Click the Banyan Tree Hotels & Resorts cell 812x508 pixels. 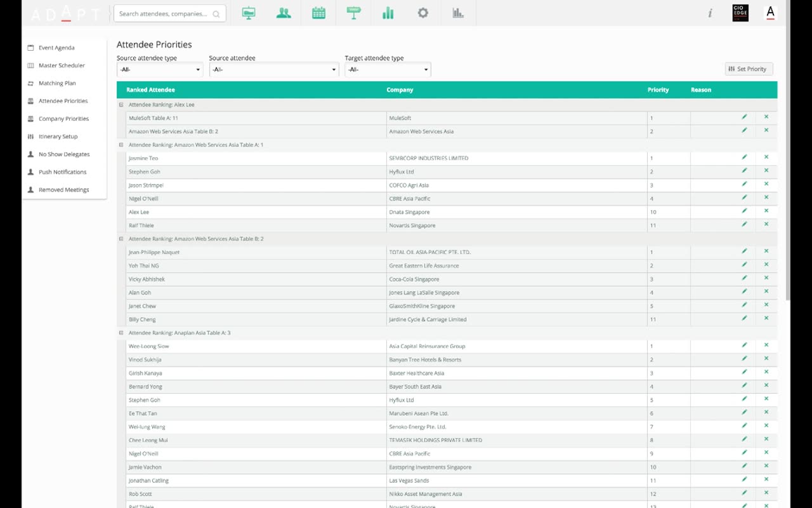click(x=516, y=359)
